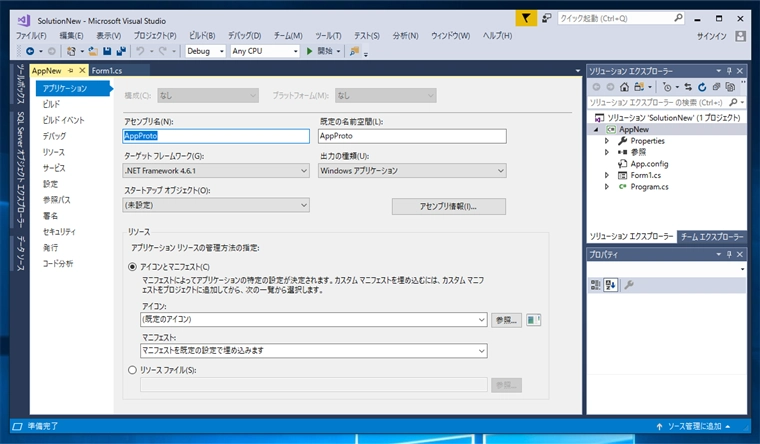The image size is (760, 444).
Task: Open the デバッグ(D) menu
Action: click(245, 36)
